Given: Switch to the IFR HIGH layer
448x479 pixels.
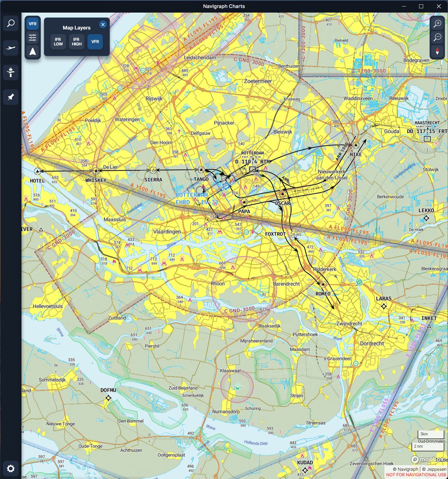Looking at the screenshot, I should (76, 42).
